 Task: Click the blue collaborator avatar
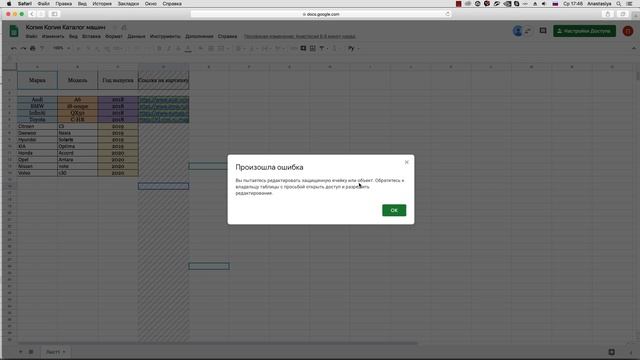(x=518, y=31)
